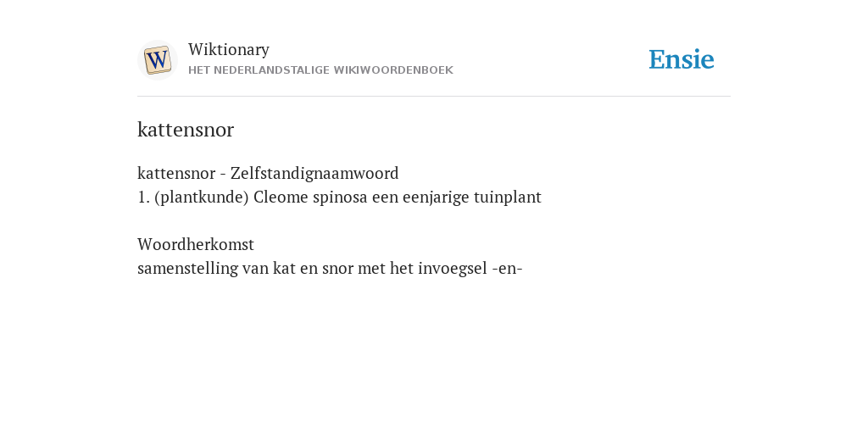Click the Wiktionary source title
This screenshot has width=868, height=434.
click(229, 49)
